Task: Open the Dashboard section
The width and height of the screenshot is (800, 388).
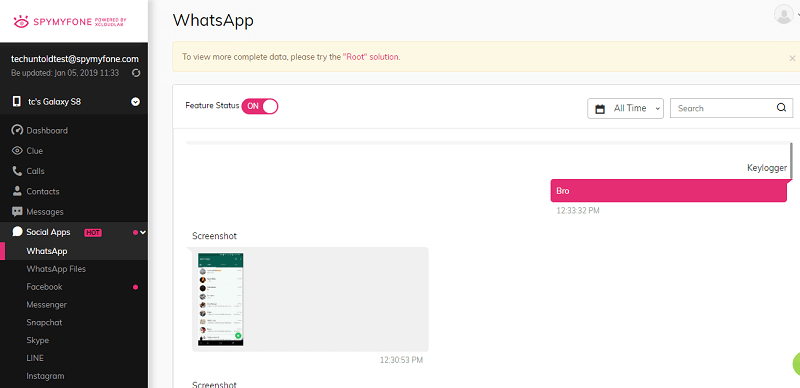Action: coord(47,130)
